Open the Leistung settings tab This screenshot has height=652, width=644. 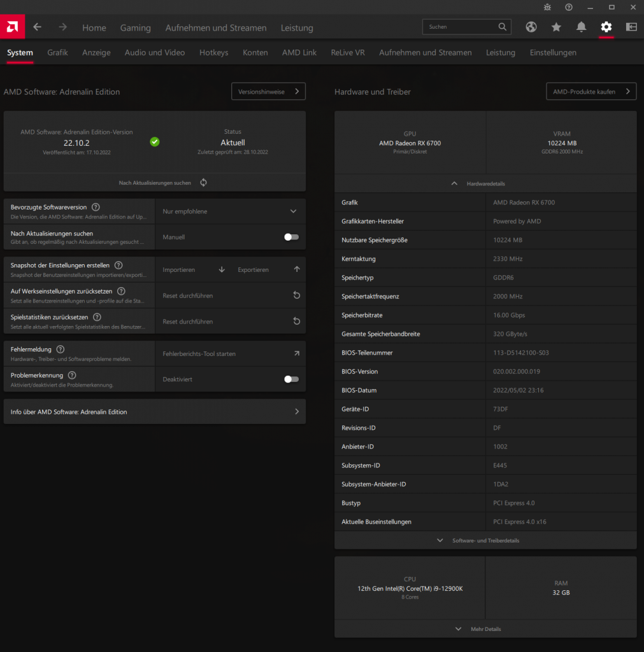[501, 53]
